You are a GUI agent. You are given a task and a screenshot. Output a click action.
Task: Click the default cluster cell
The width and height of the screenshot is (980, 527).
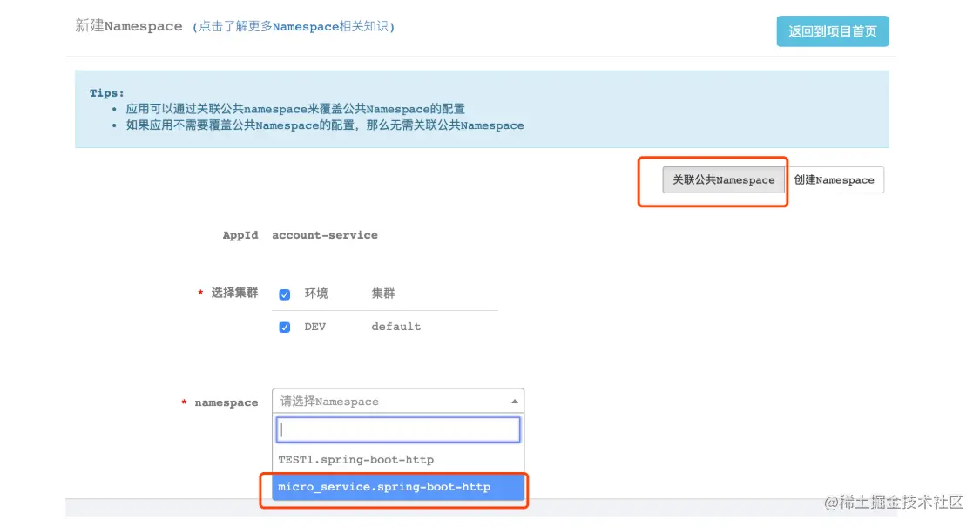pyautogui.click(x=395, y=327)
